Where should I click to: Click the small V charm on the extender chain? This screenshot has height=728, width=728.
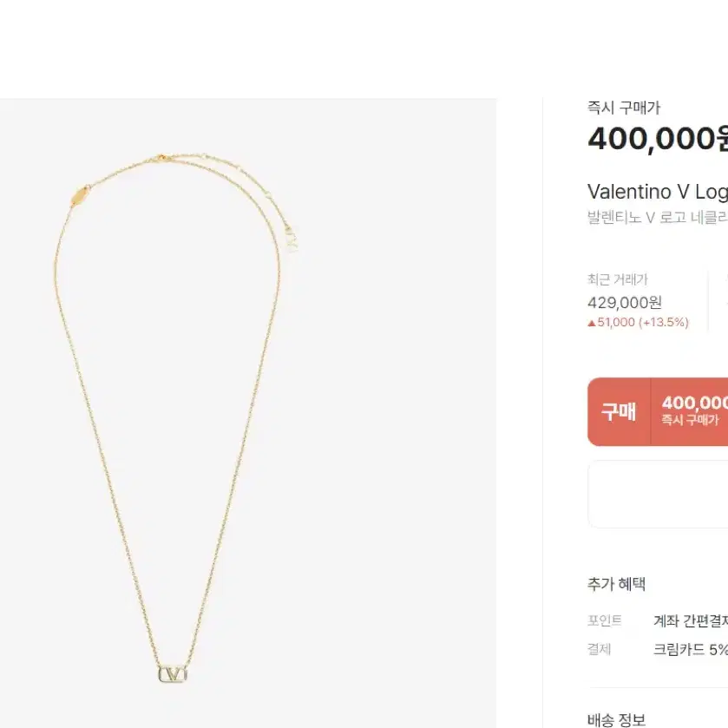coord(291,239)
